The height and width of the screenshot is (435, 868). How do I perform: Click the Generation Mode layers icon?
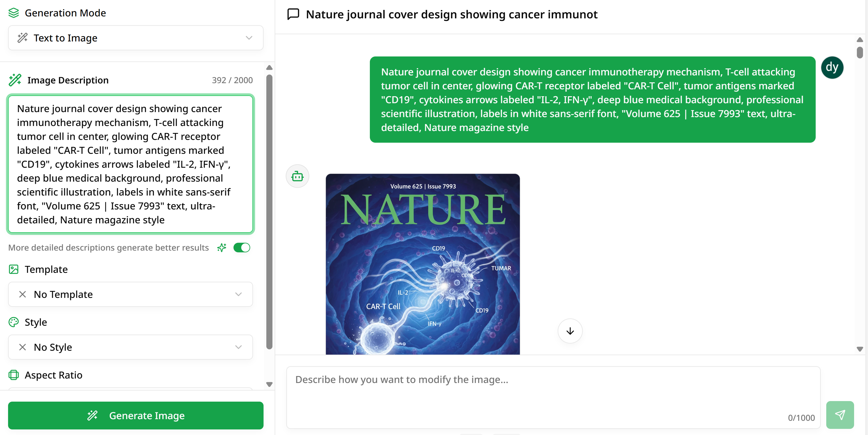(13, 13)
